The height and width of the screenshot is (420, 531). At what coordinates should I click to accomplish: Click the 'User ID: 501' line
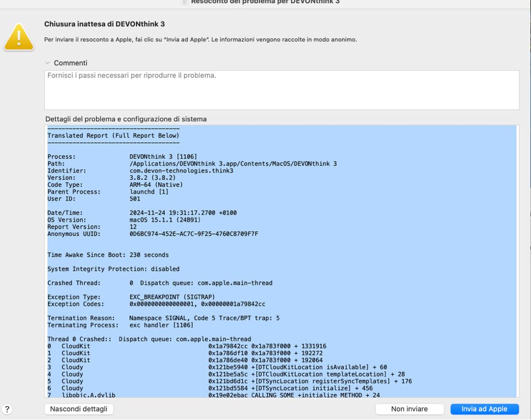tap(94, 199)
